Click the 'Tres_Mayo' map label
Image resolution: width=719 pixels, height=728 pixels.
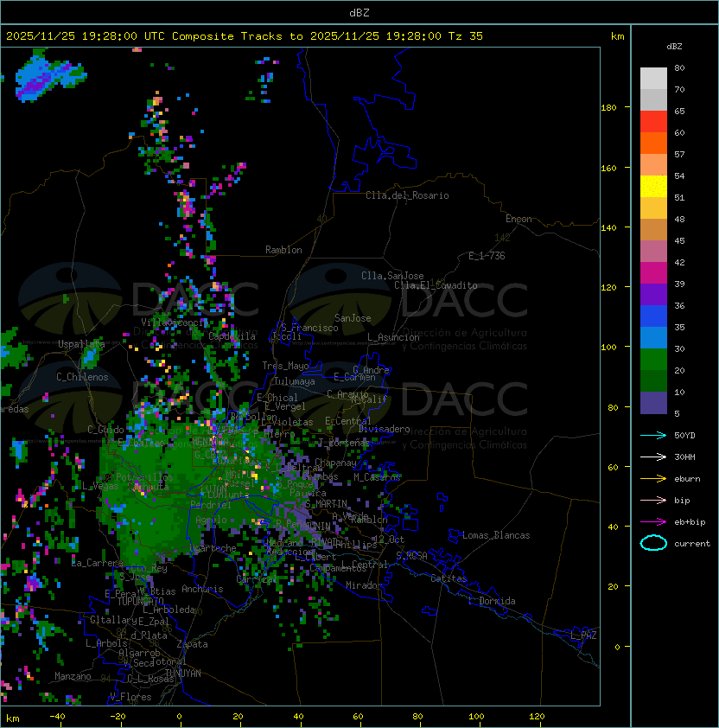(x=285, y=366)
